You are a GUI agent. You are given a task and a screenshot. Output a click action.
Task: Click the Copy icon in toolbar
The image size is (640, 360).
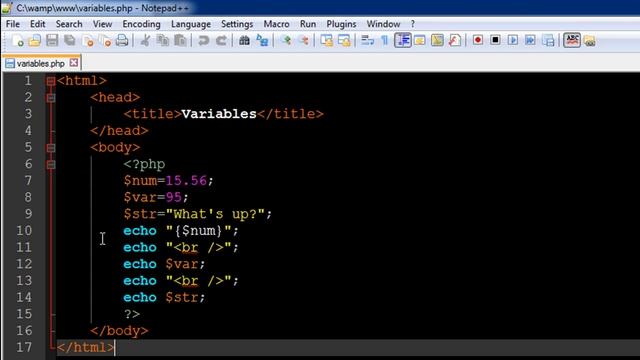pyautogui.click(x=163, y=40)
